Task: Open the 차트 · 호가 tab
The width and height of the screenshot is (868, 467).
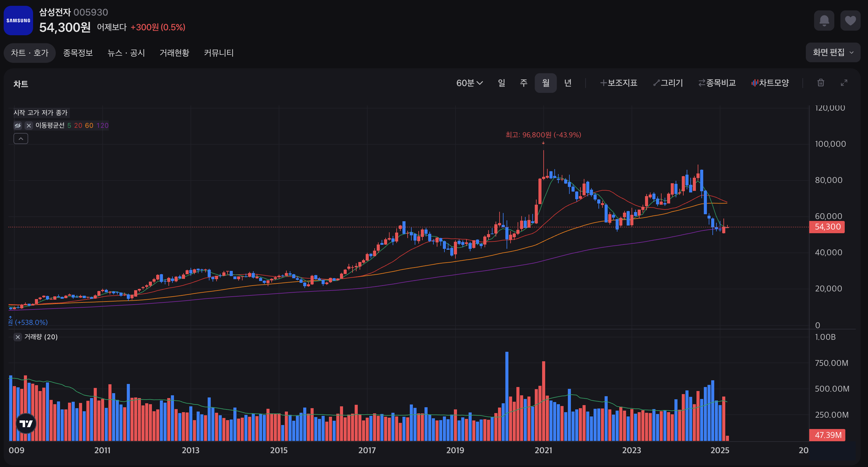Action: pos(30,53)
